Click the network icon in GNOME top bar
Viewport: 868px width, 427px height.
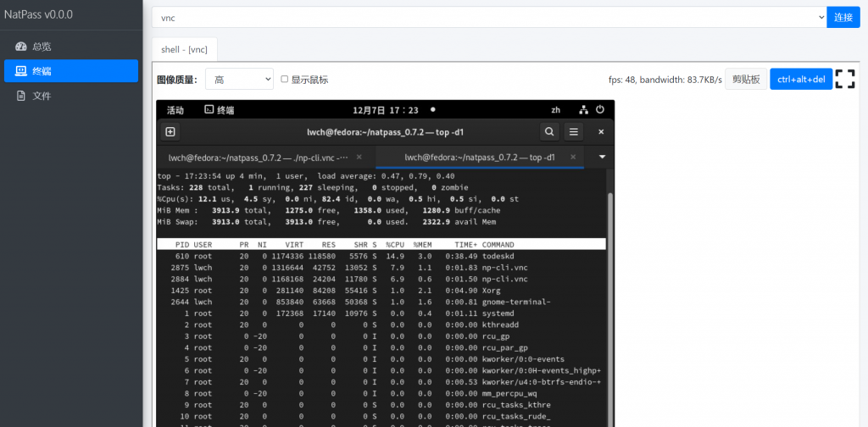click(583, 110)
